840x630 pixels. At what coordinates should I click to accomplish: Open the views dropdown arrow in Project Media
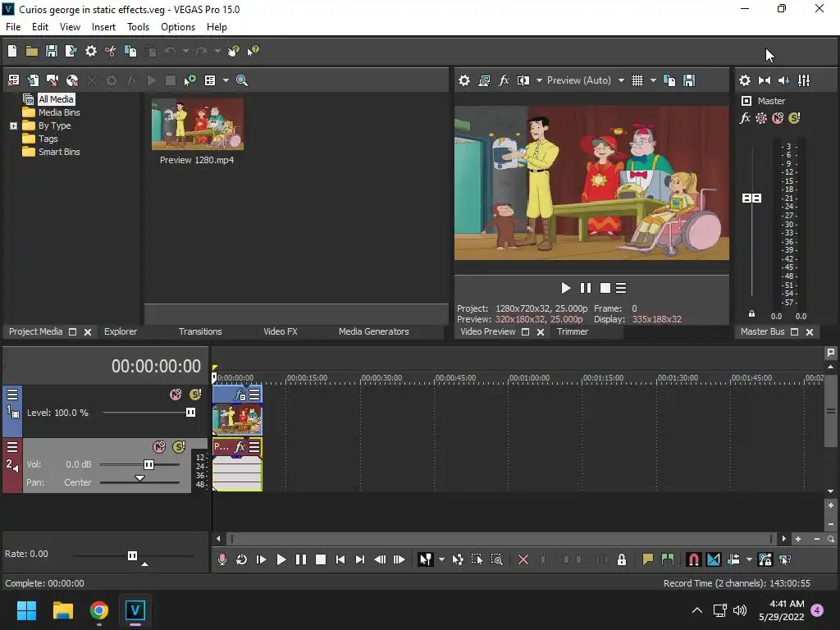pos(226,80)
